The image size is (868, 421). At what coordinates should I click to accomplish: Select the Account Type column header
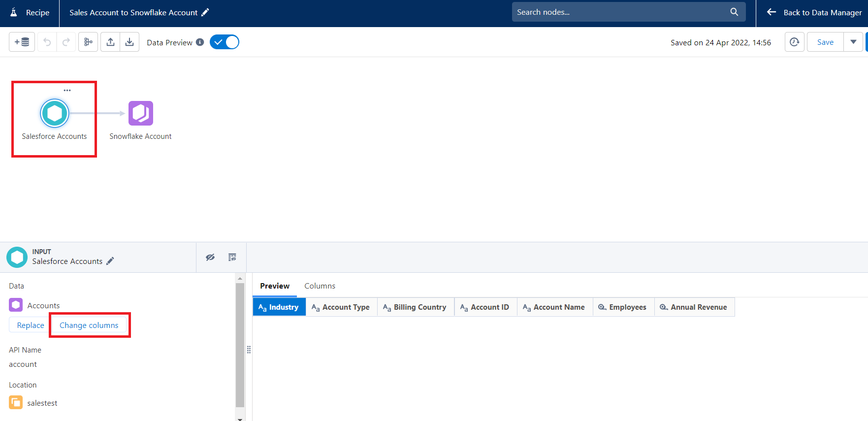click(x=341, y=307)
